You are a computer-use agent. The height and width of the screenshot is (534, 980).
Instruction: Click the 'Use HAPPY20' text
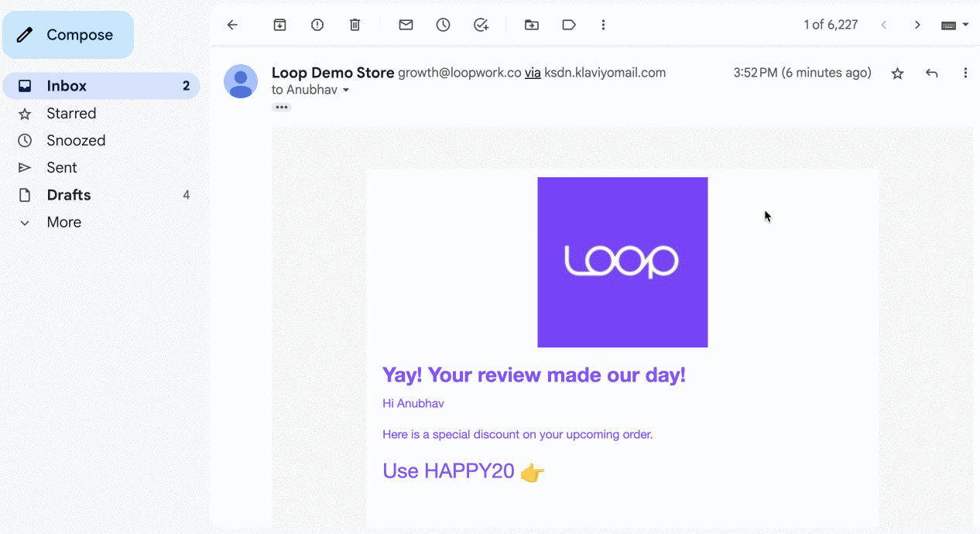(x=448, y=471)
